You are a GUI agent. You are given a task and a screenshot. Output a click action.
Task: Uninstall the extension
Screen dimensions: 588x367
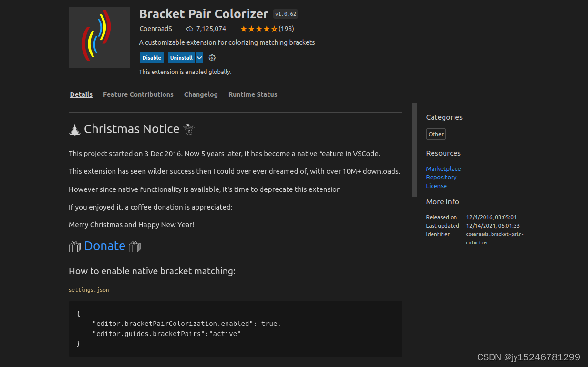[x=181, y=58]
